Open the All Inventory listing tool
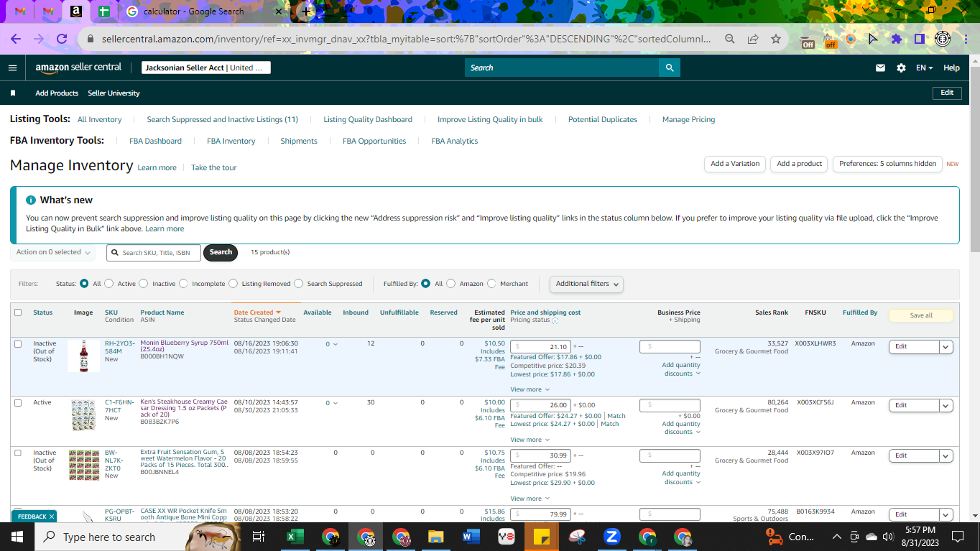This screenshot has width=980, height=551. click(100, 119)
